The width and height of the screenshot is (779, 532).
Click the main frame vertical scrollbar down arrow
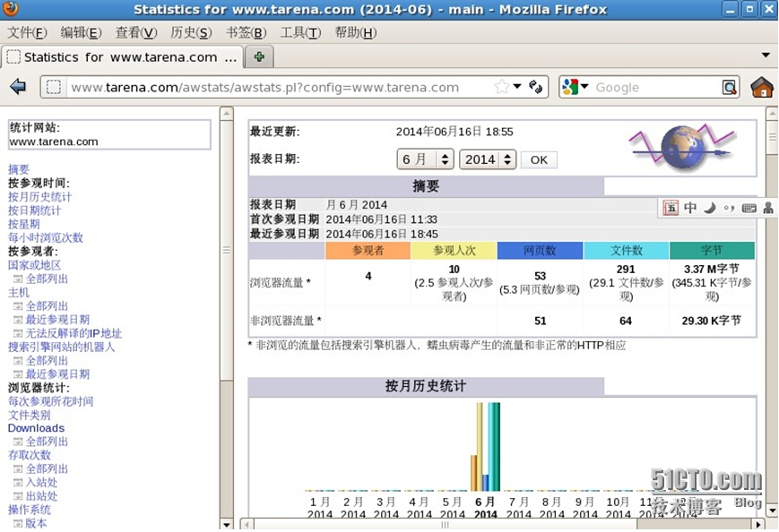click(x=772, y=511)
